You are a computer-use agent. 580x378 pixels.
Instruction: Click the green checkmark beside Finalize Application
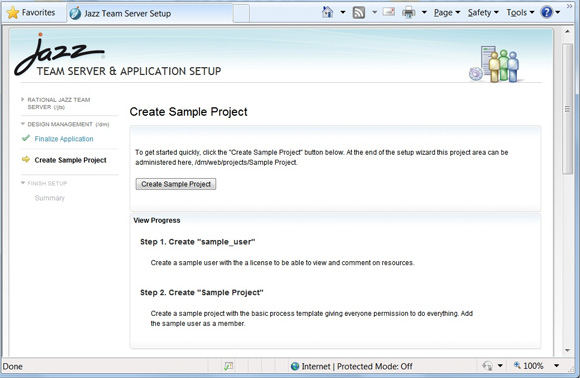26,138
